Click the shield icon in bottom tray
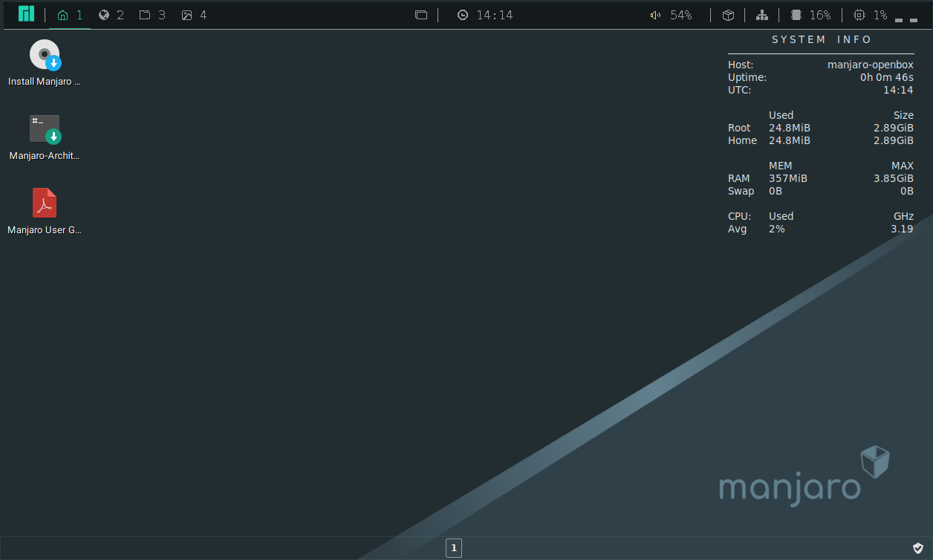This screenshot has width=933, height=560. pyautogui.click(x=918, y=548)
